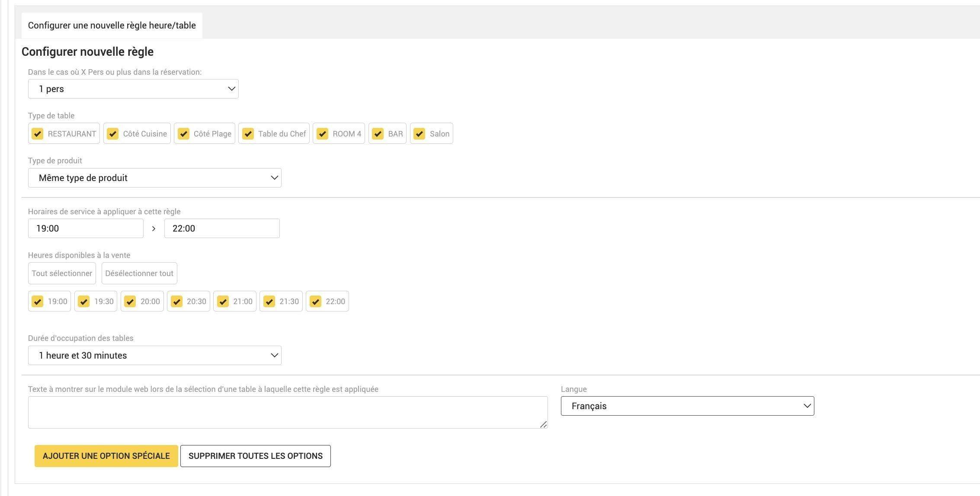Viewport: 980px width, 496px height.
Task: Click the Tout sélectionner button
Action: 62,273
